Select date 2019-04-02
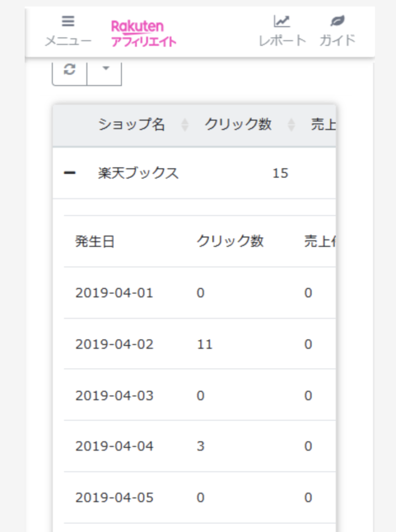The image size is (396, 532). (114, 344)
